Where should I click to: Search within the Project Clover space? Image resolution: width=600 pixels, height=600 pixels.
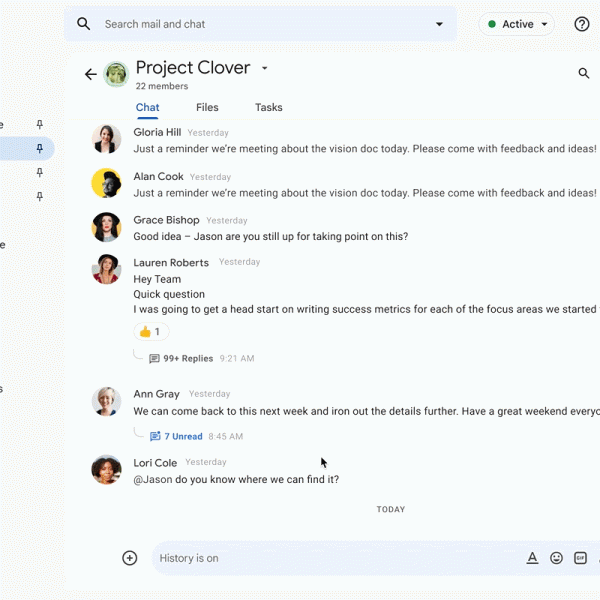[x=584, y=73]
